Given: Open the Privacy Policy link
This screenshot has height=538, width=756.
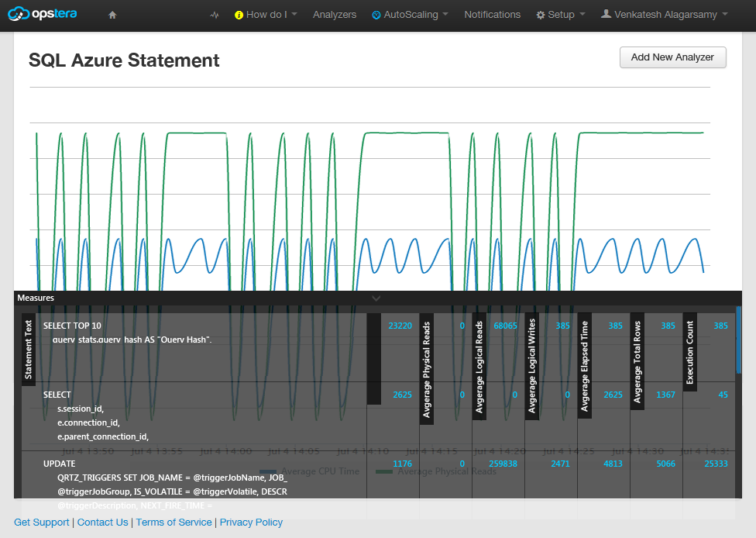Looking at the screenshot, I should (x=251, y=522).
